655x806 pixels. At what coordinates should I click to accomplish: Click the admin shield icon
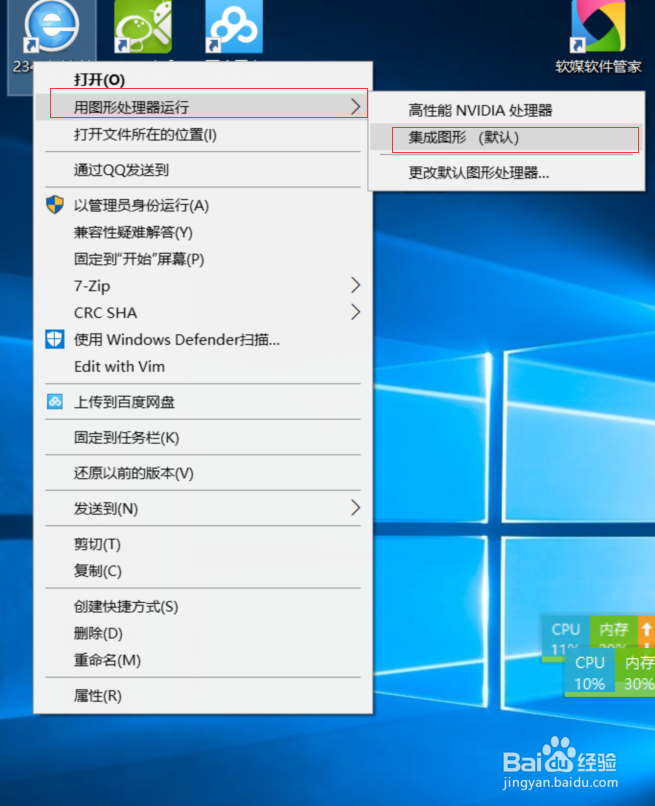(x=55, y=205)
